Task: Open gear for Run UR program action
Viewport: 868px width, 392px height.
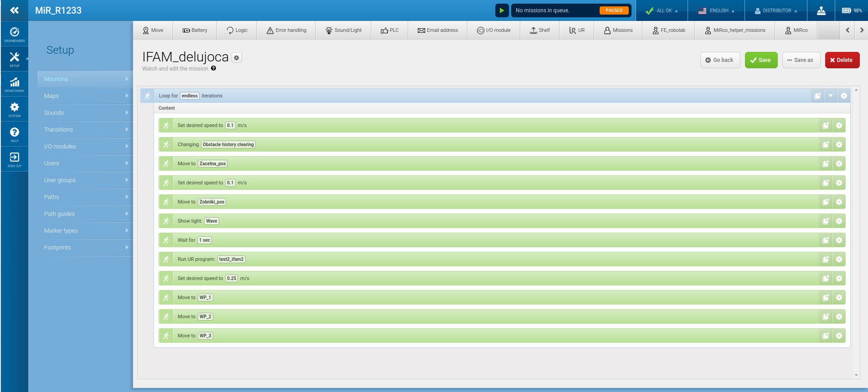Action: tap(839, 259)
